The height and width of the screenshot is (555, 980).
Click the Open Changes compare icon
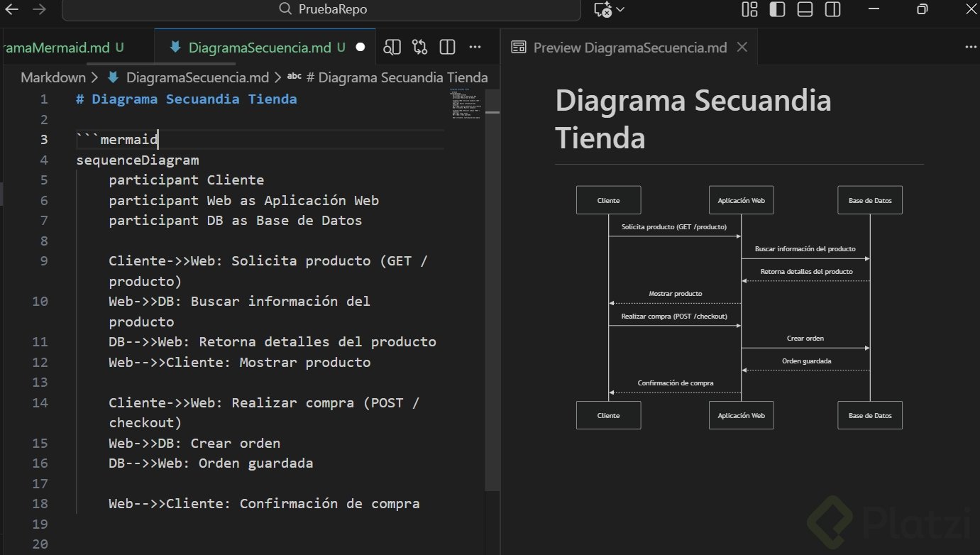(x=420, y=48)
